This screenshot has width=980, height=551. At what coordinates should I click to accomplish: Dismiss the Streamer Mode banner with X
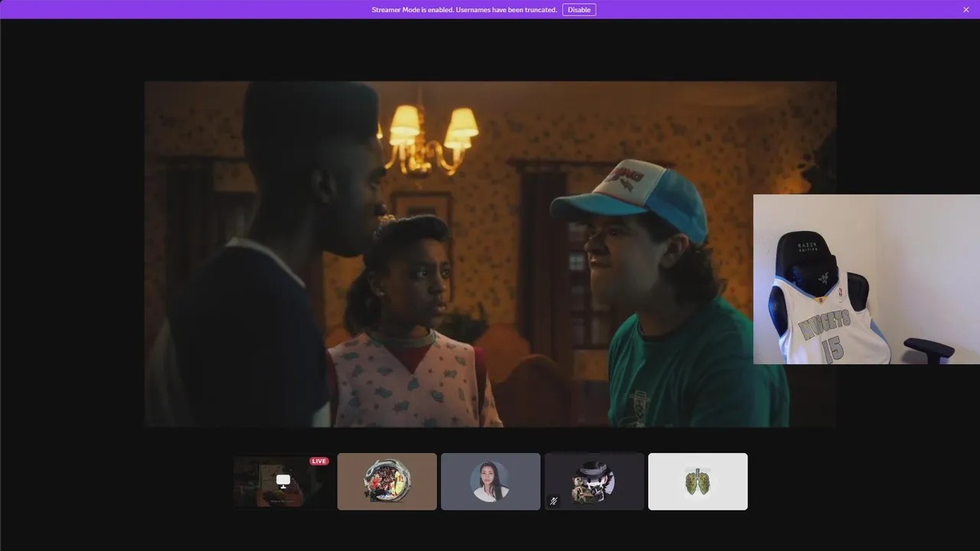point(966,10)
